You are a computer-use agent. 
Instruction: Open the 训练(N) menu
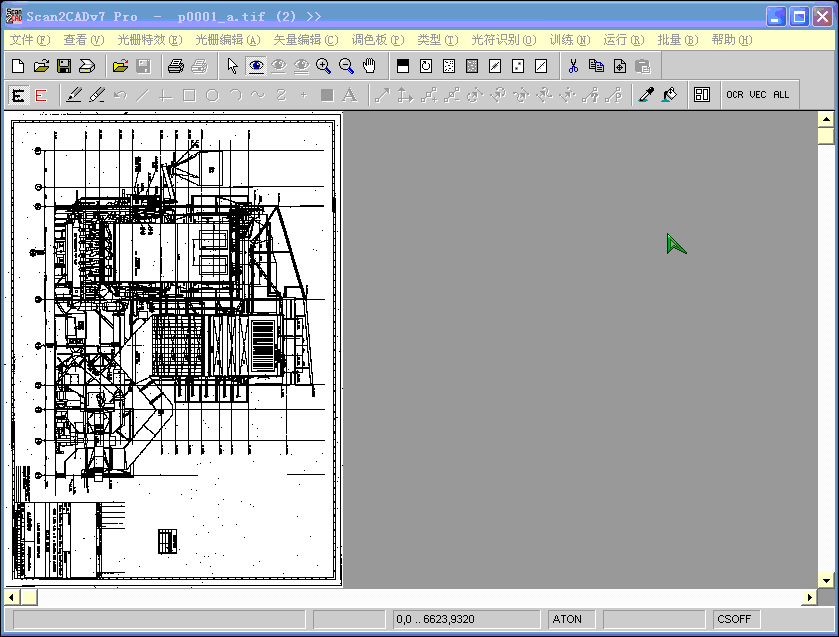point(570,40)
